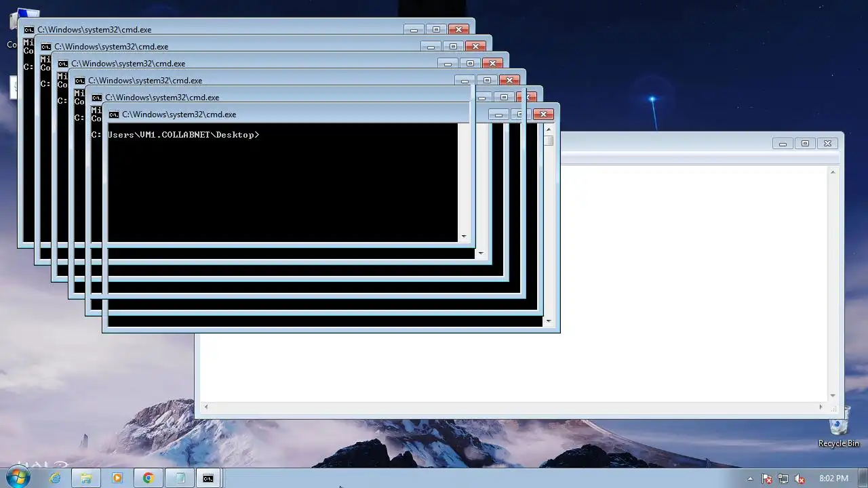
Task: Click vertical scroll-down arrow in white window
Action: click(x=833, y=396)
